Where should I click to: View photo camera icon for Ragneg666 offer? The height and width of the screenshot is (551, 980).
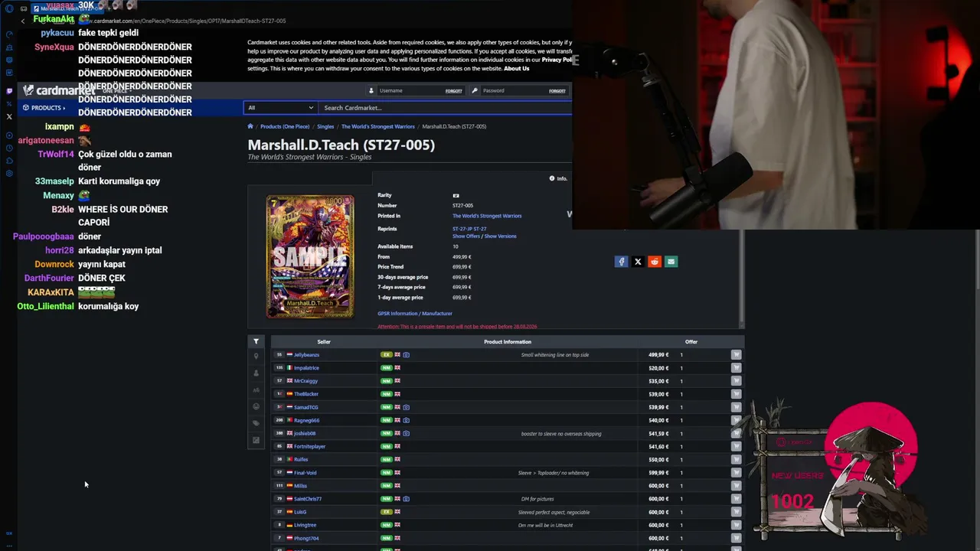click(406, 420)
